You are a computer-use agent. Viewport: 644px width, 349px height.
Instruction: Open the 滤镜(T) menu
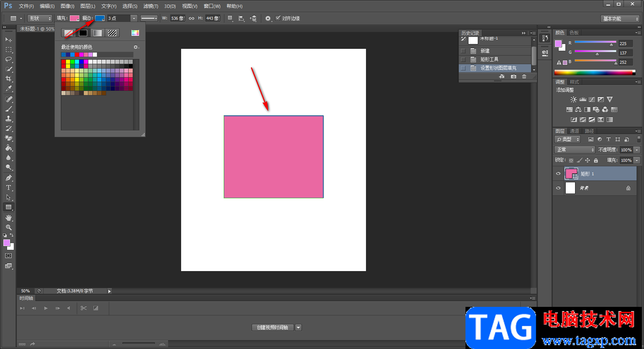[x=151, y=6]
